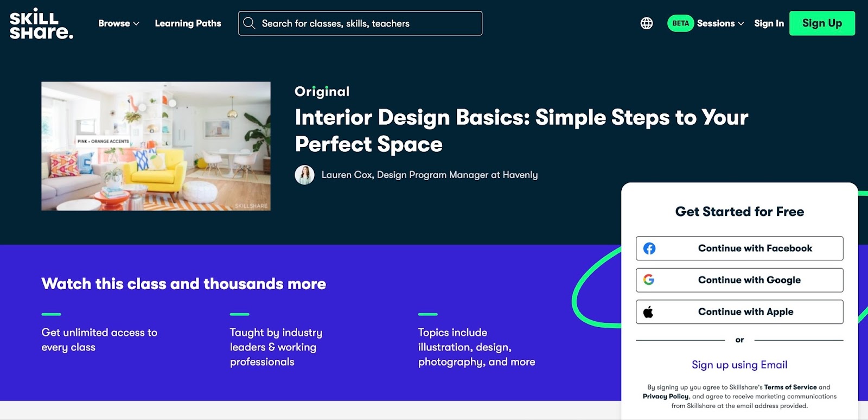Viewport: 868px width, 420px height.
Task: Click Continue with Facebook
Action: 739,249
